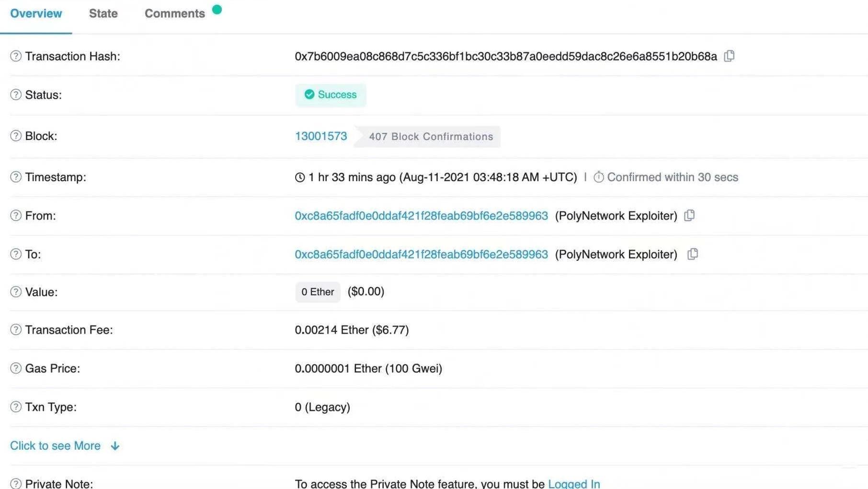Expand Click to see More section
Viewport: 868px width, 489px height.
coord(64,446)
